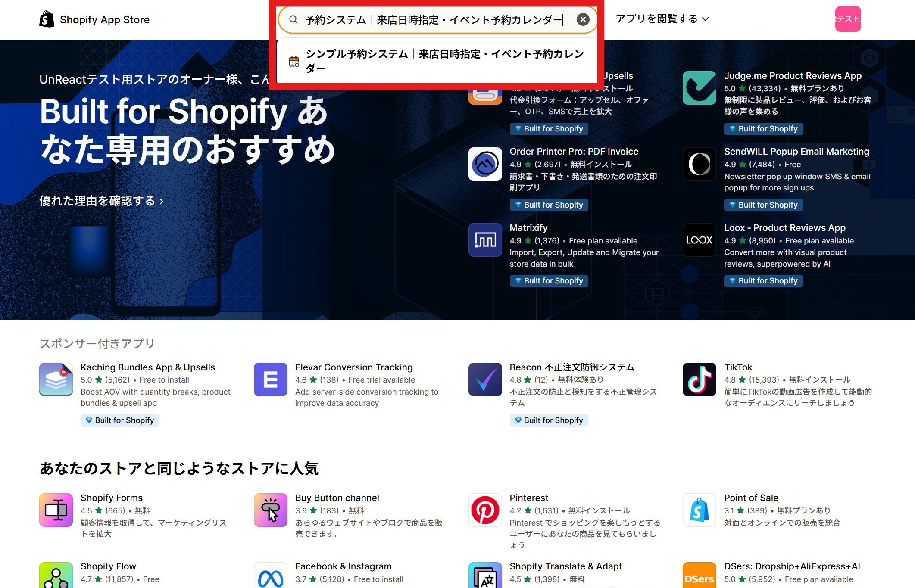Screen dimensions: 915x588
Task: Open Shopify Translate & Adapt title
Action: [x=566, y=566]
